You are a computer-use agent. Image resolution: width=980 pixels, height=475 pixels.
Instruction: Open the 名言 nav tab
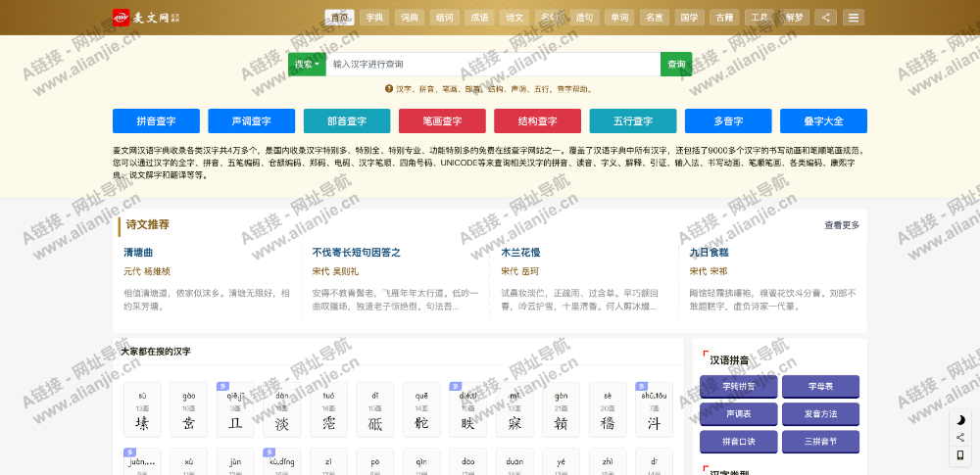pyautogui.click(x=655, y=18)
